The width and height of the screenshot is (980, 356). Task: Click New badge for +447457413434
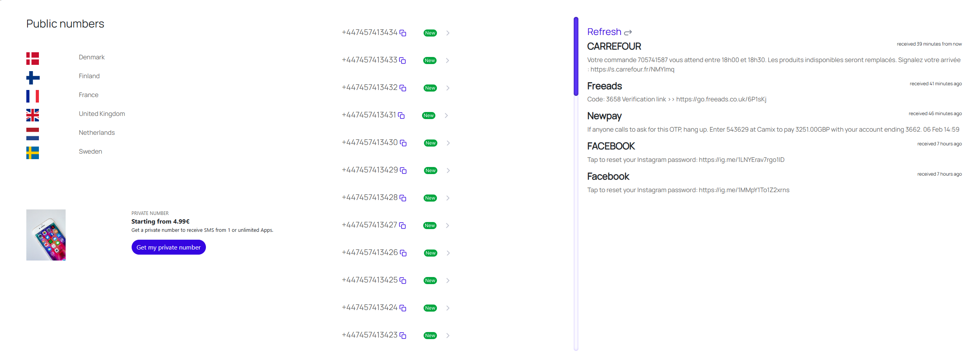(430, 33)
